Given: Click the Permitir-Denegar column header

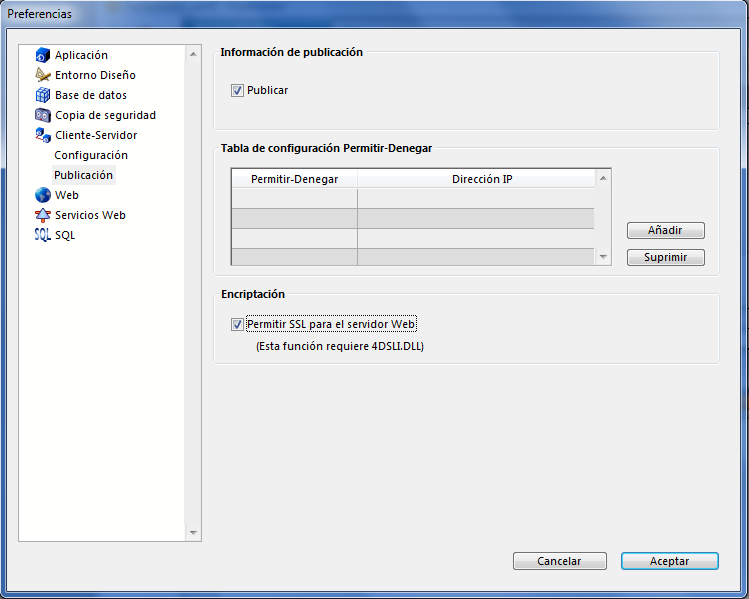Looking at the screenshot, I should [294, 179].
